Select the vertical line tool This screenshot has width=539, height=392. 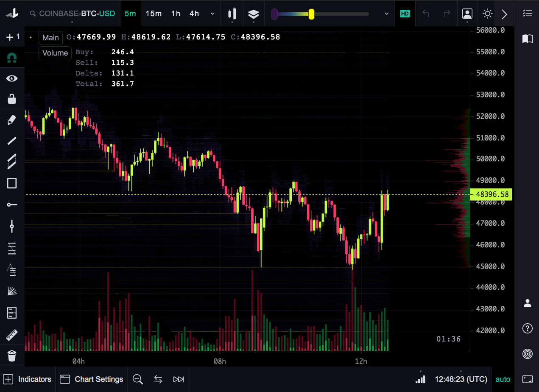(12, 226)
